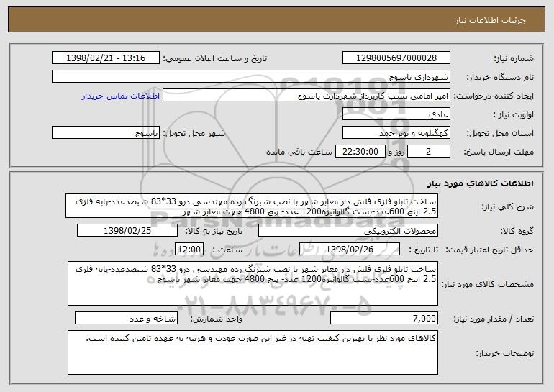Click the quantity field 7,000
This screenshot has width=554, height=392.
[x=384, y=318]
